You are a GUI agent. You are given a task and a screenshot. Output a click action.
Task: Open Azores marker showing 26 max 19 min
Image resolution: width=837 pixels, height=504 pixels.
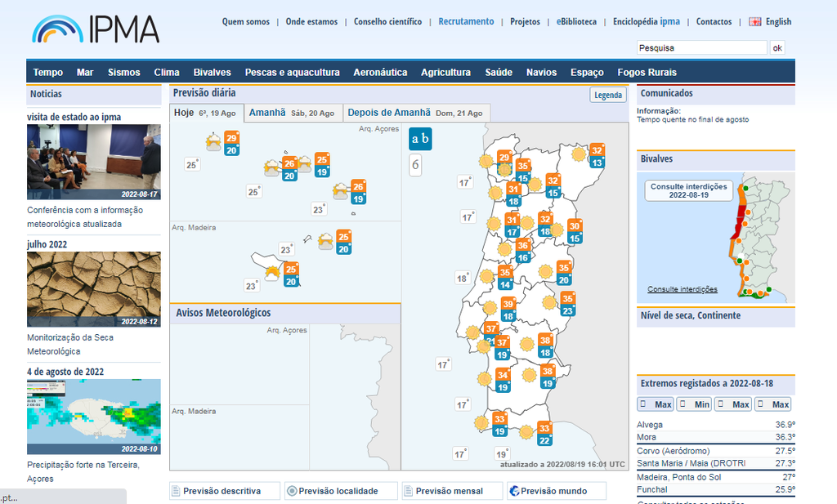point(358,192)
